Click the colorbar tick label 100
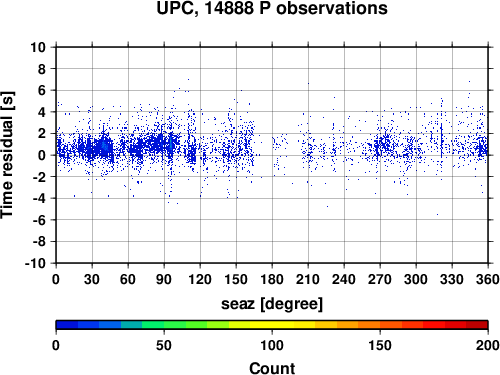Screen dimensions: 500x375 point(272,345)
